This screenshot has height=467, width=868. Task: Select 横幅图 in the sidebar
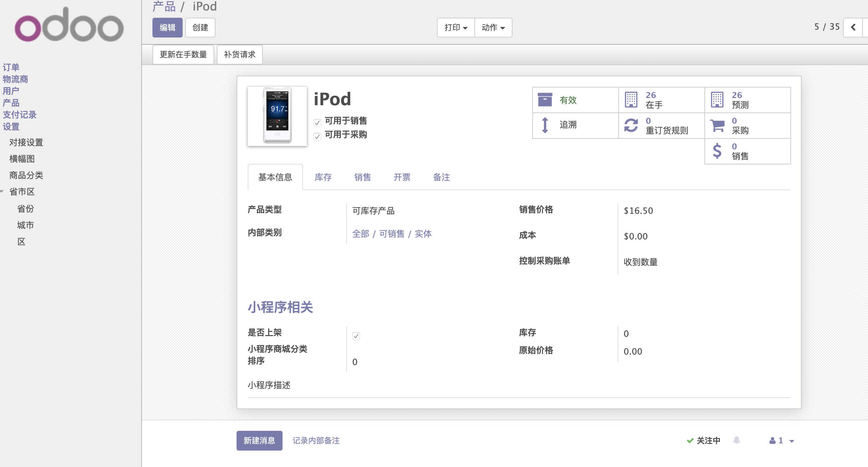click(22, 159)
